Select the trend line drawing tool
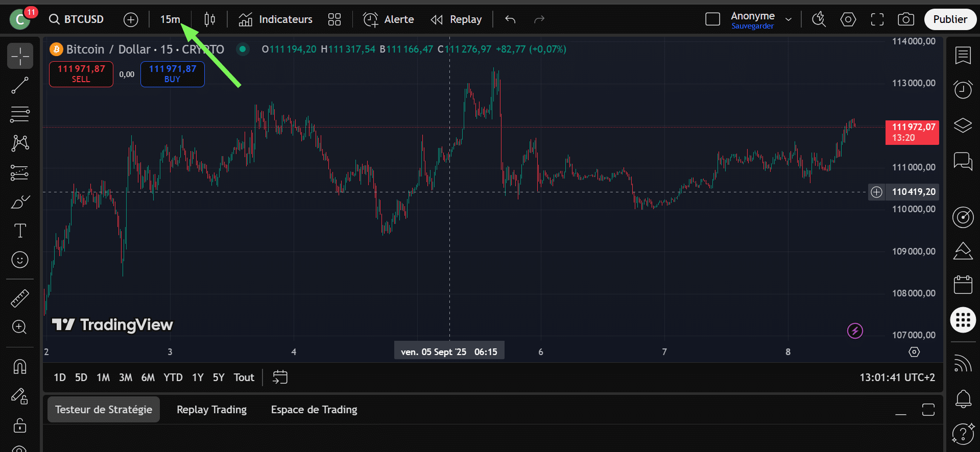This screenshot has height=452, width=980. click(x=20, y=86)
